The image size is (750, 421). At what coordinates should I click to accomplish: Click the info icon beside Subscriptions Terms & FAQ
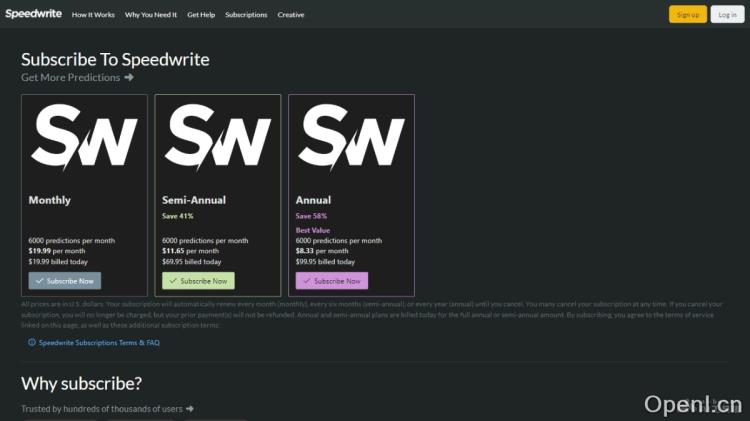click(x=32, y=343)
